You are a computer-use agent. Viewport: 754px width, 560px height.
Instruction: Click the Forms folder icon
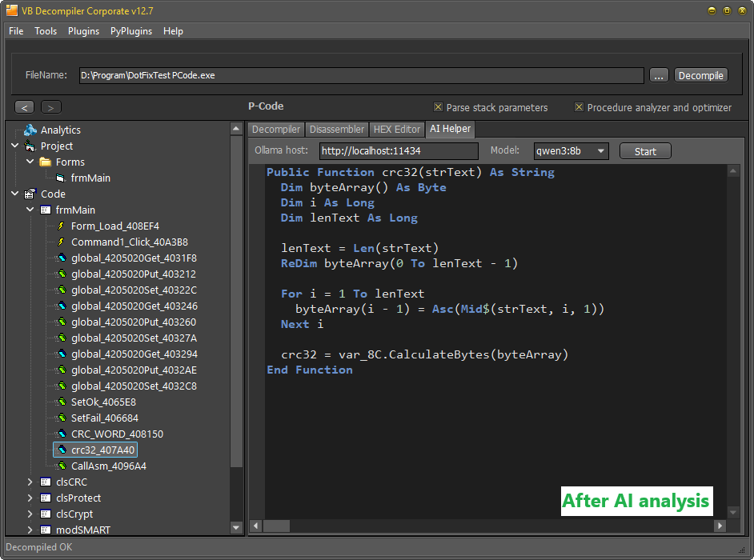point(45,162)
